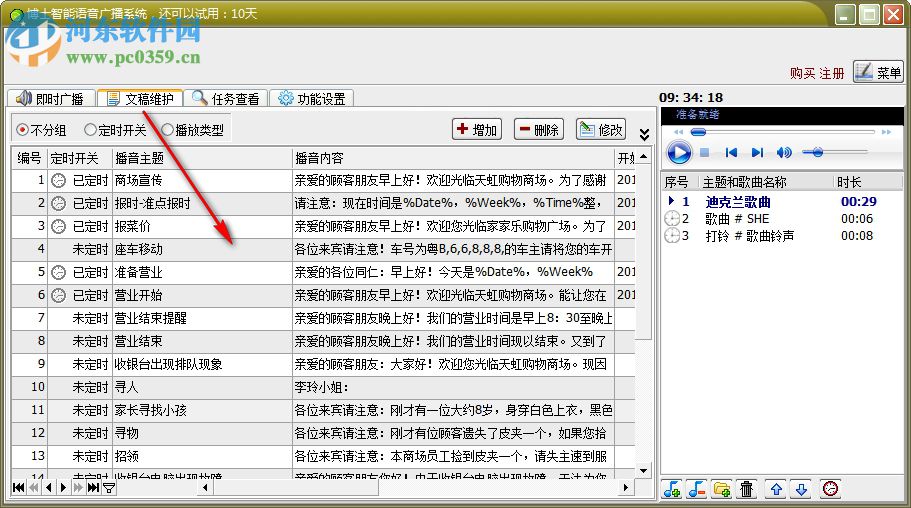911x508 pixels.
Task: Skip to the previous track
Action: tap(731, 152)
